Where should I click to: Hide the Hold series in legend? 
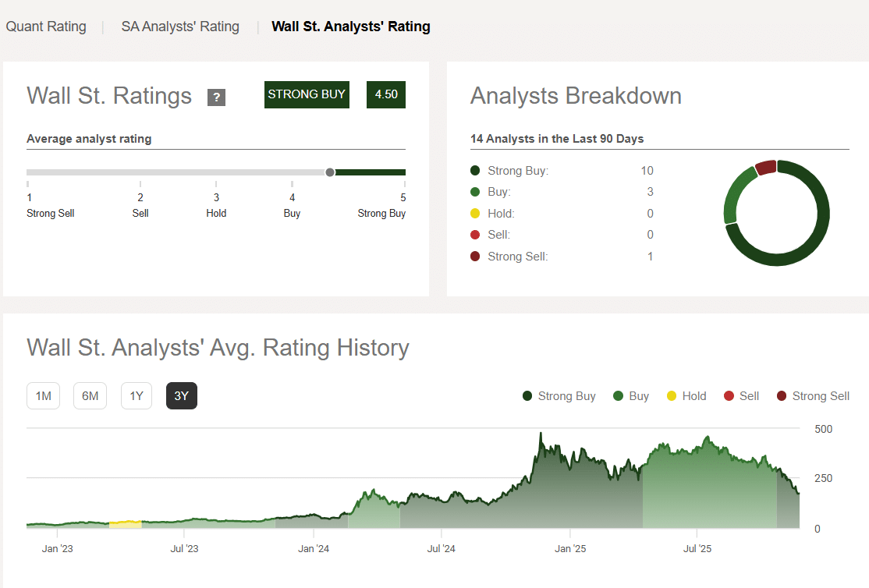click(x=685, y=396)
